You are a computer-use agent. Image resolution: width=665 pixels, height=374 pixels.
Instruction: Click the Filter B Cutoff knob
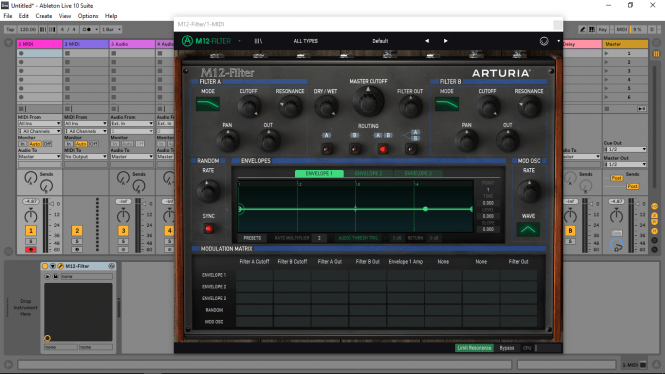(488, 106)
